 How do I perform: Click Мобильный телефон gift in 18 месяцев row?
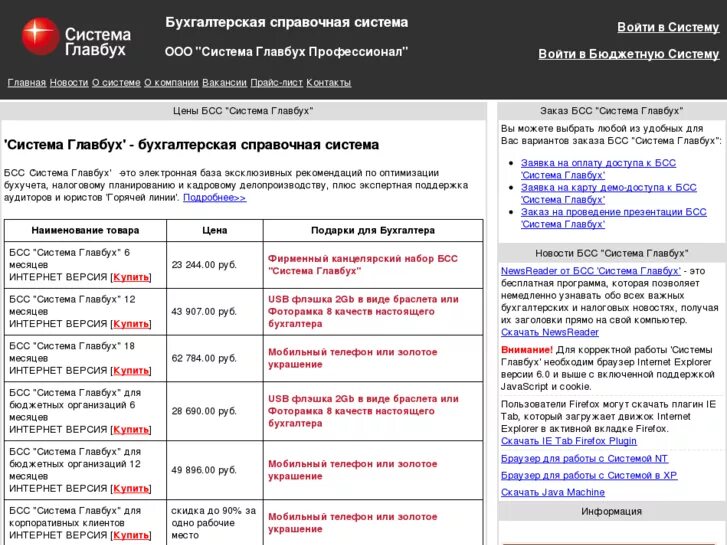[352, 358]
